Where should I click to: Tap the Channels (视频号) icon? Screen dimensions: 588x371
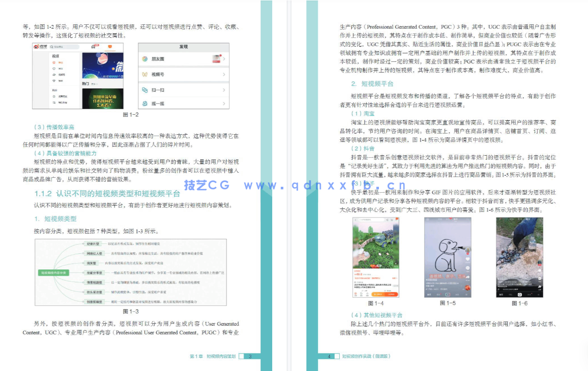click(145, 75)
